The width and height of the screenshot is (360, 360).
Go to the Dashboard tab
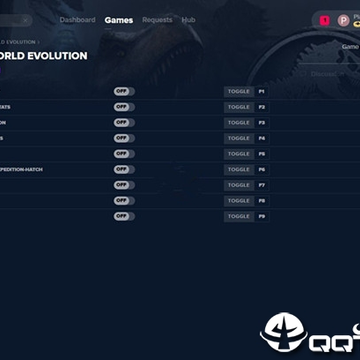[77, 20]
